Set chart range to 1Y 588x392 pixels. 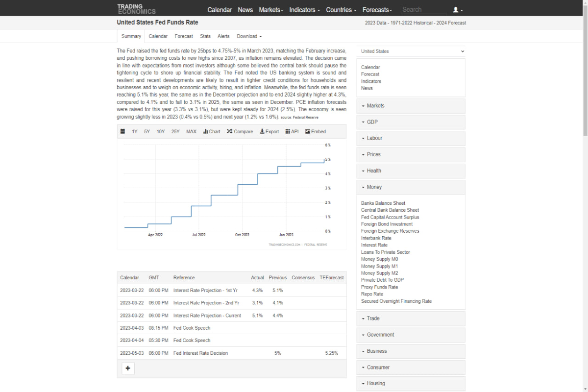135,131
